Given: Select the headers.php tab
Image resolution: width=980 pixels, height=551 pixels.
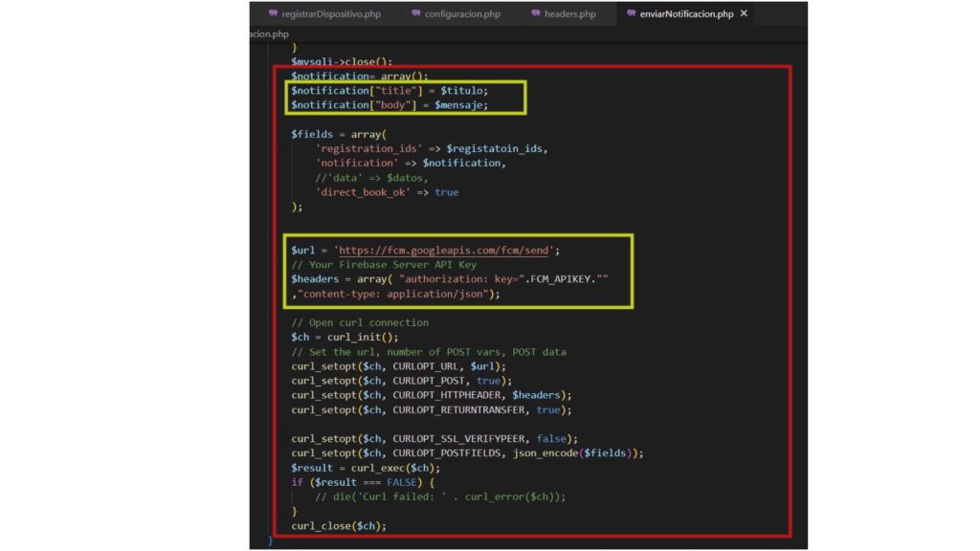Looking at the screenshot, I should 569,14.
